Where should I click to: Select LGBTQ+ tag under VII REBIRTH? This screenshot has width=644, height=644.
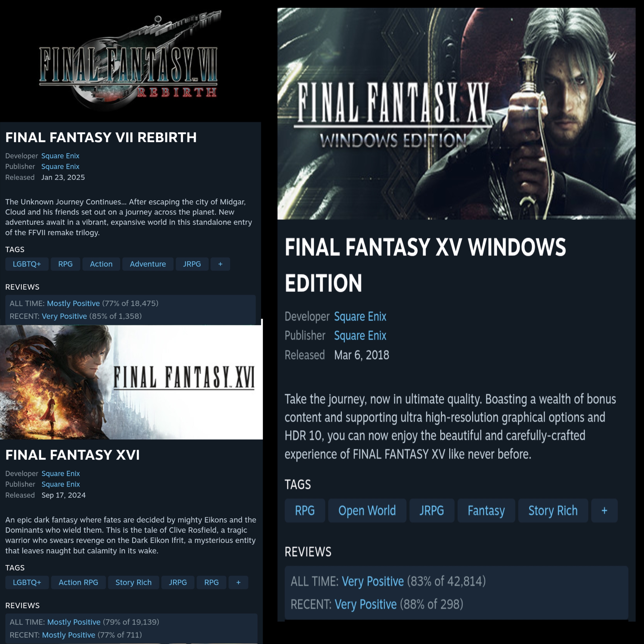[27, 264]
